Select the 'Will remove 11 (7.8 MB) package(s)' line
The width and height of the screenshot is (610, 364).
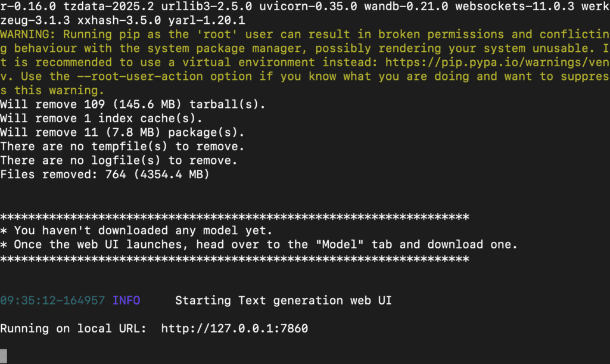(123, 132)
